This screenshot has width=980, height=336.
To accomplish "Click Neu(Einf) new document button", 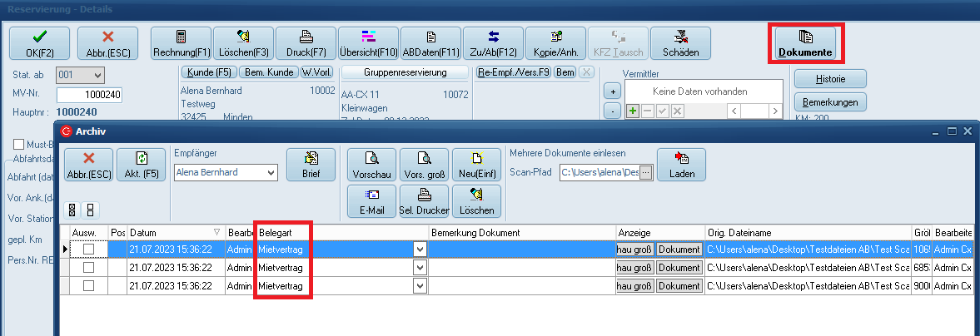I will point(476,165).
